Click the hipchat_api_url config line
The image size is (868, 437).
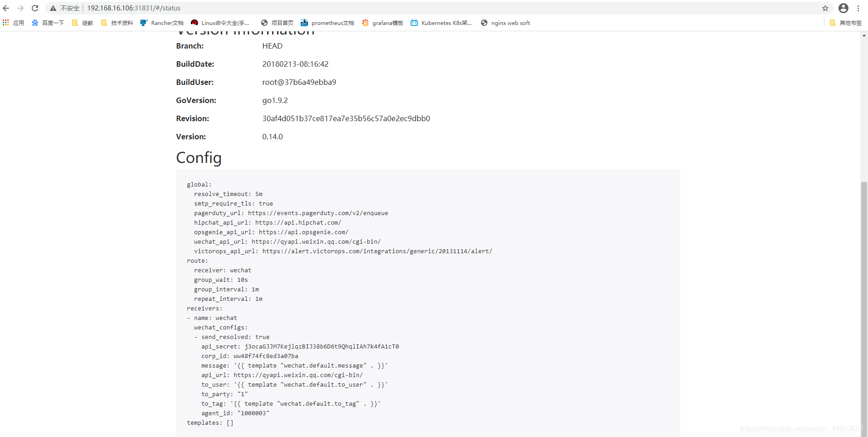point(268,222)
